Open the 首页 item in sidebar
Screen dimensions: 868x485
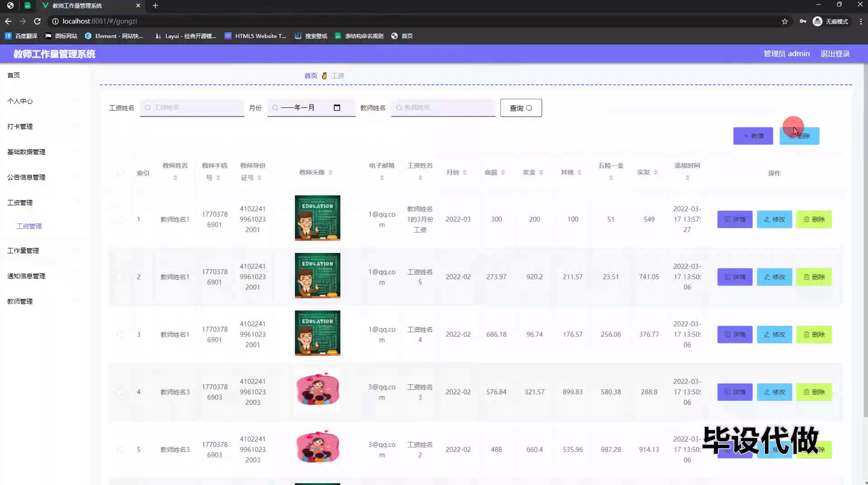point(14,75)
